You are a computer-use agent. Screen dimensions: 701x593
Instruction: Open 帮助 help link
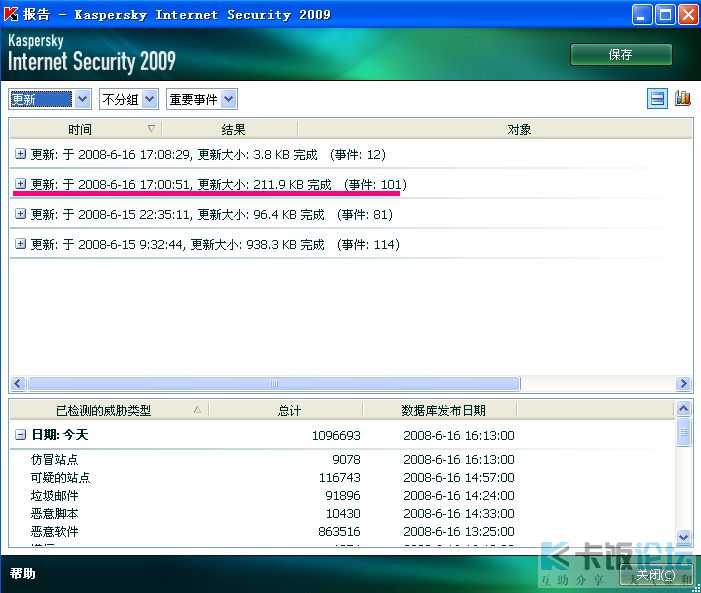point(22,573)
